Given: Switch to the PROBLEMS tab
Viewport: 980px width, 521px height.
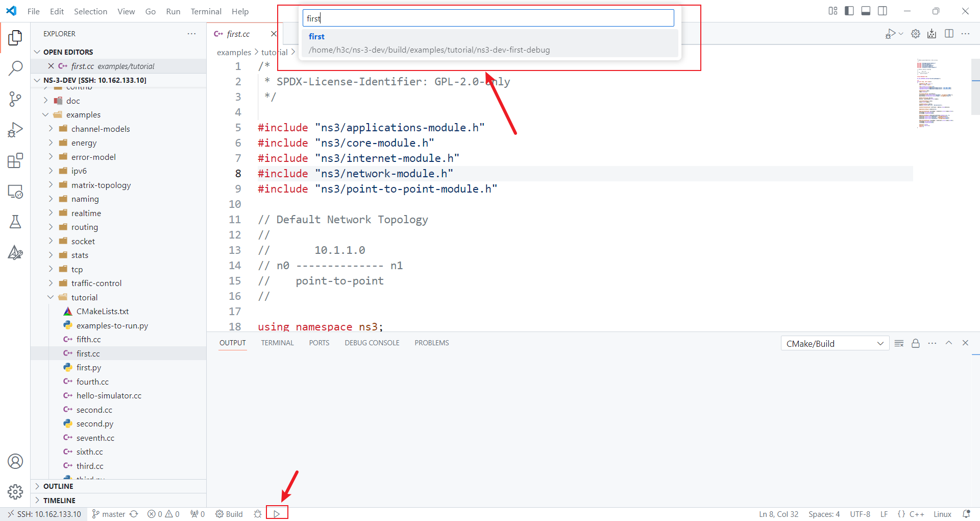Looking at the screenshot, I should (432, 343).
